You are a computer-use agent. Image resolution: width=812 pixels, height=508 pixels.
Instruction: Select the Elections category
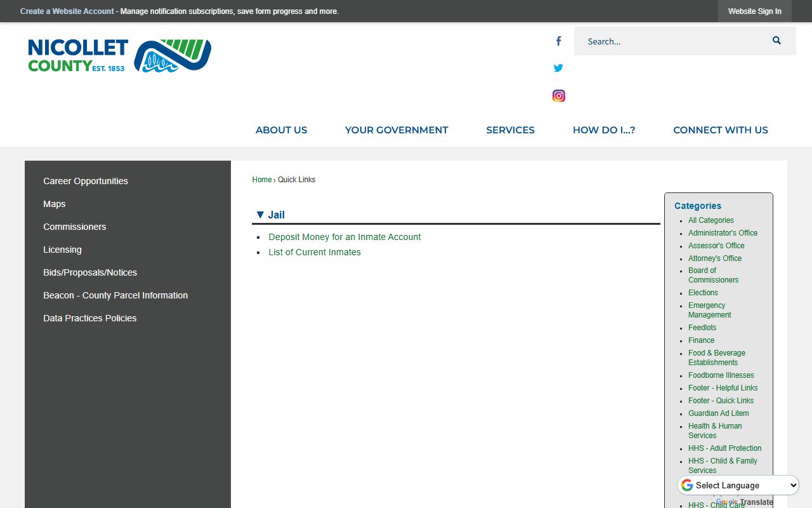coord(703,293)
